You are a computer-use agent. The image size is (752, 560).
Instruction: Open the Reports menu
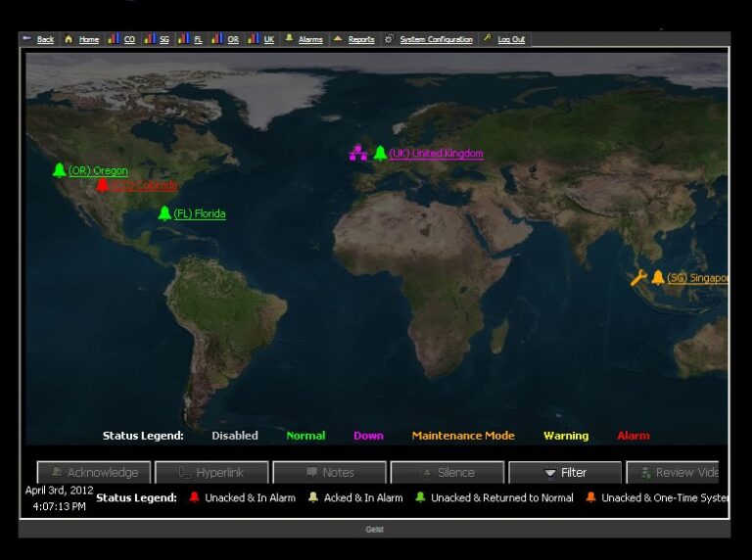[360, 40]
